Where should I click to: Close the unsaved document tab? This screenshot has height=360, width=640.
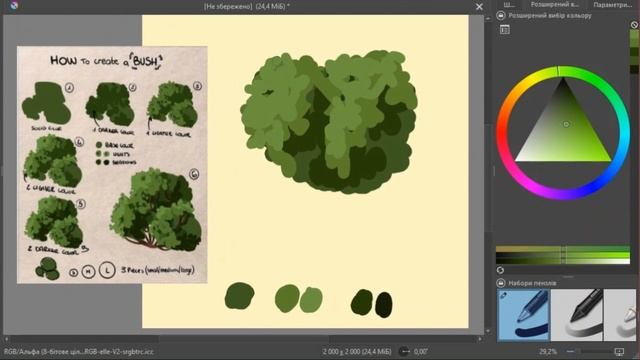[479, 7]
